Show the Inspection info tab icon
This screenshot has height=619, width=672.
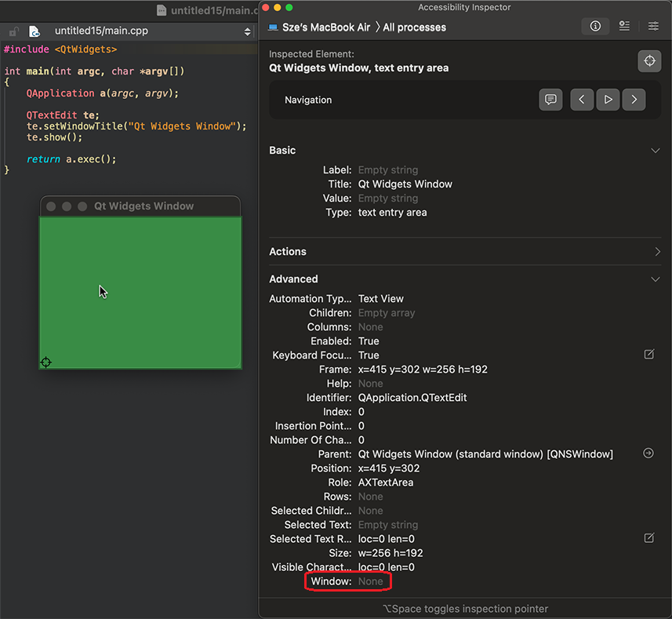[x=595, y=26]
